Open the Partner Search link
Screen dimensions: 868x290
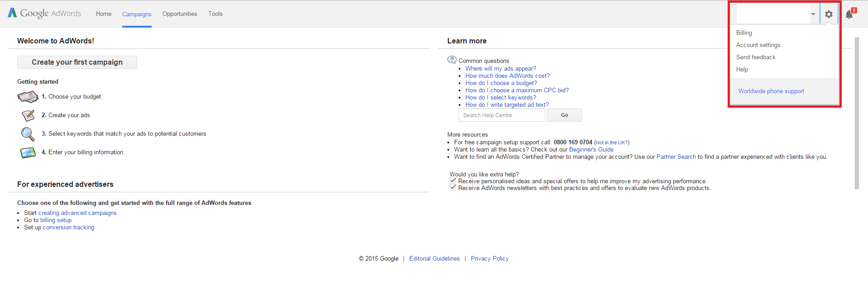tap(676, 157)
